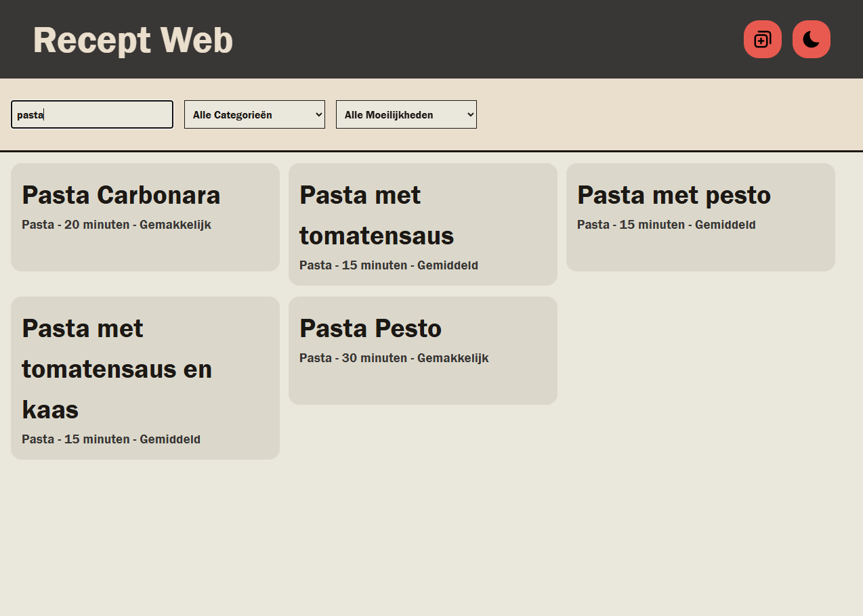Viewport: 863px width, 616px height.
Task: Expand the difficulty filter selector
Action: 406,114
